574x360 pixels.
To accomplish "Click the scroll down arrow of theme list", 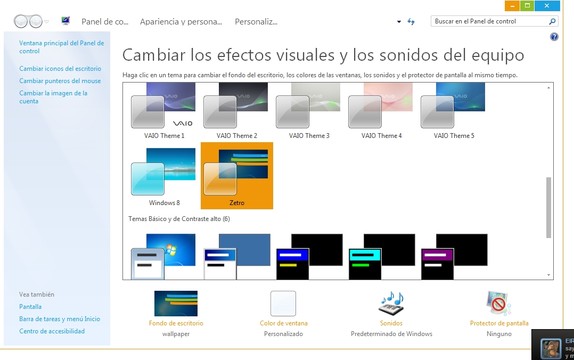I will (x=548, y=275).
